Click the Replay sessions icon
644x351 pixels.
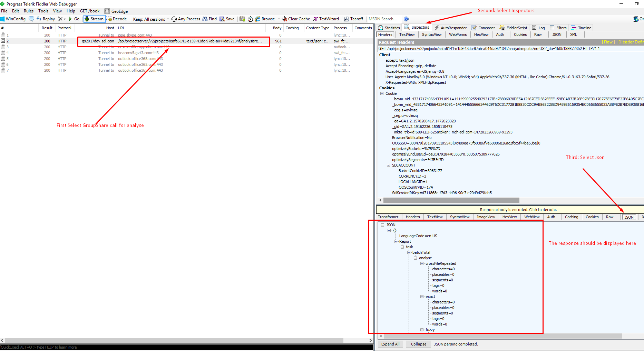coord(39,19)
